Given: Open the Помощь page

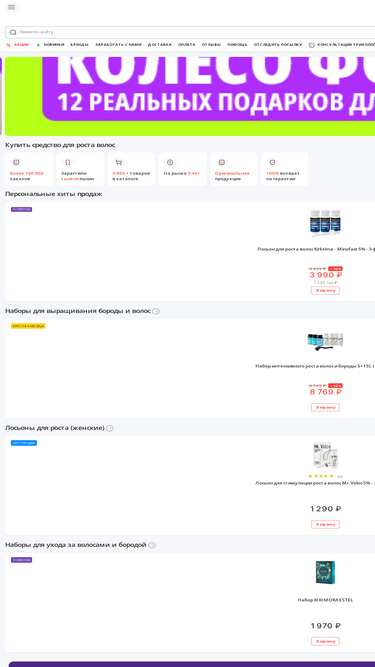Looking at the screenshot, I should click(x=237, y=45).
